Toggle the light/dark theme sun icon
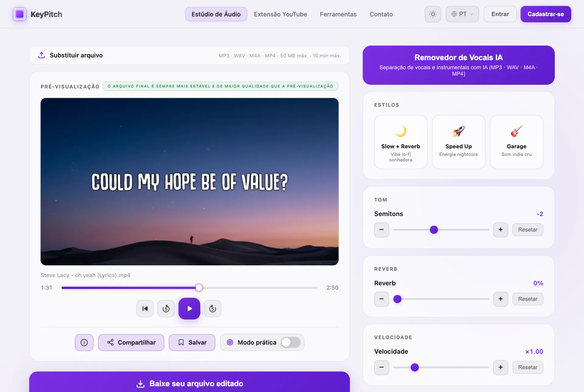The height and width of the screenshot is (392, 584). pyautogui.click(x=433, y=14)
